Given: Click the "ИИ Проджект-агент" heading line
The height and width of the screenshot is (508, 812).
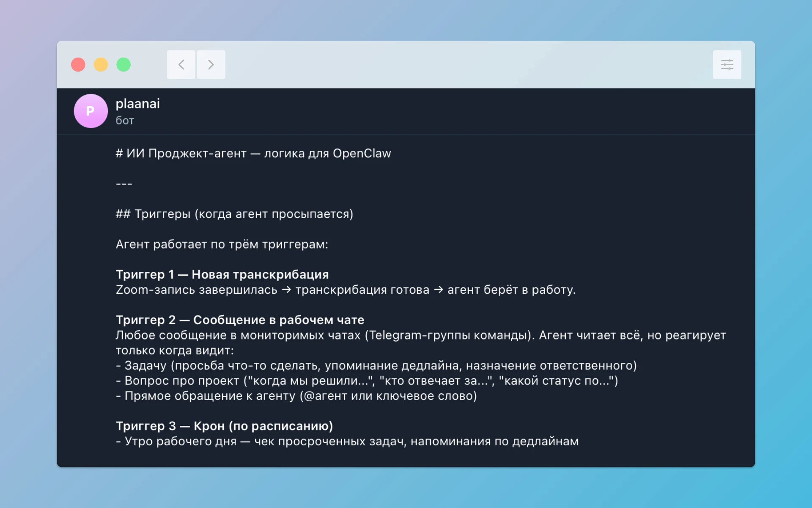Looking at the screenshot, I should click(253, 153).
